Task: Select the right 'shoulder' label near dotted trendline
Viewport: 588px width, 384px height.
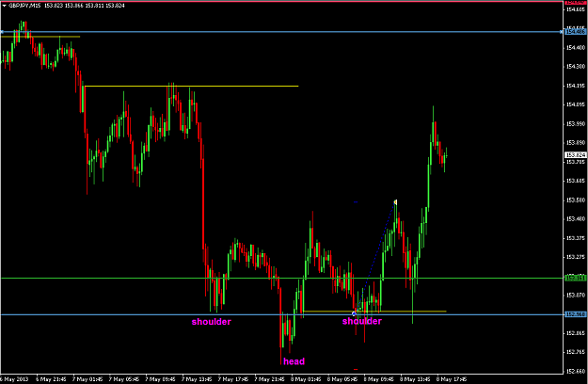Action: pos(362,321)
